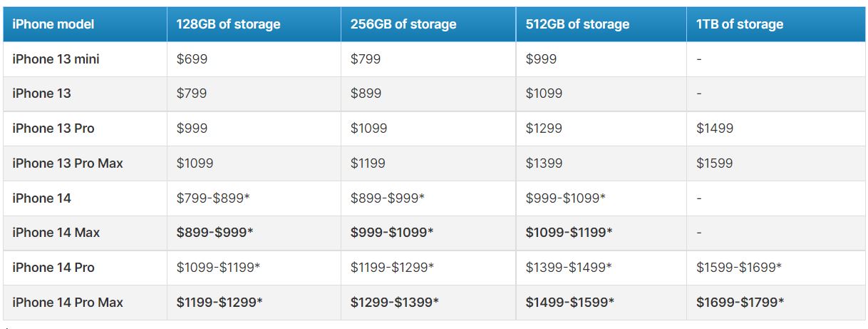This screenshot has width=868, height=329.
Task: Click the 256GB of storage header
Action: pos(403,24)
